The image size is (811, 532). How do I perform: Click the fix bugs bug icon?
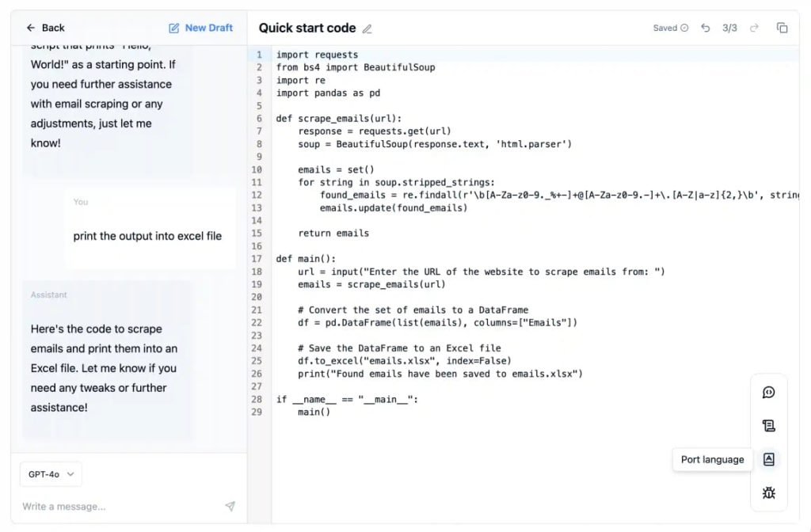click(768, 492)
